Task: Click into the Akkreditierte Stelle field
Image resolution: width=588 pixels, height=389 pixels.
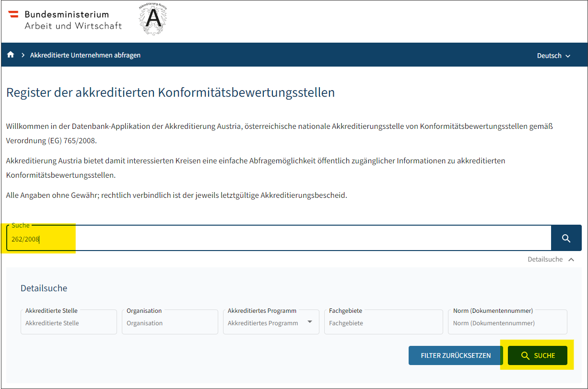Action: tap(69, 323)
